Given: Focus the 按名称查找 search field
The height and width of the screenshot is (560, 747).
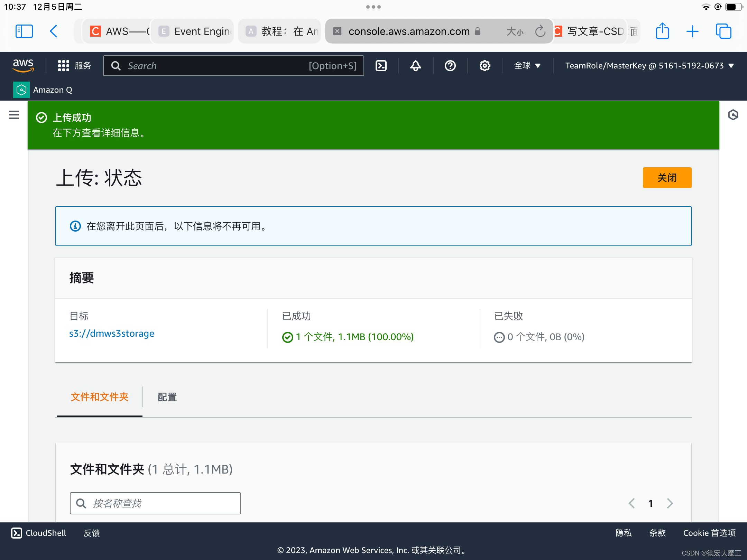Looking at the screenshot, I should 155,503.
